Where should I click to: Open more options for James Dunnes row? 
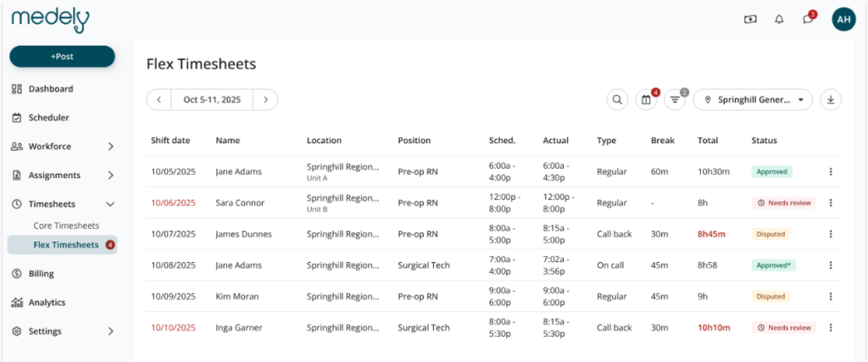(831, 234)
